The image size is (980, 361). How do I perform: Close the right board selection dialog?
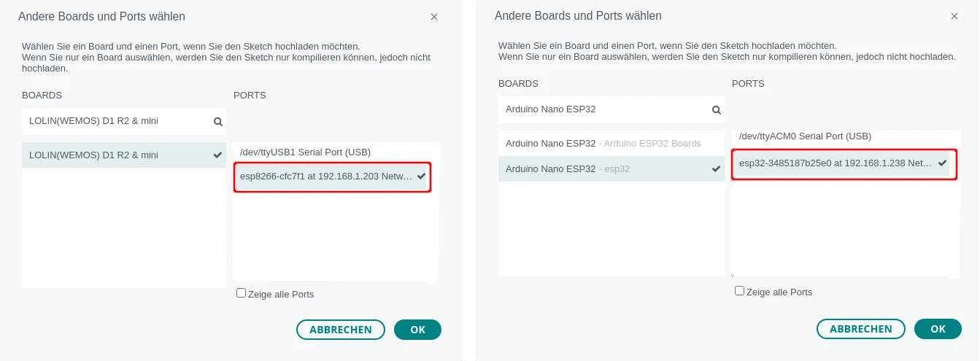point(954,16)
